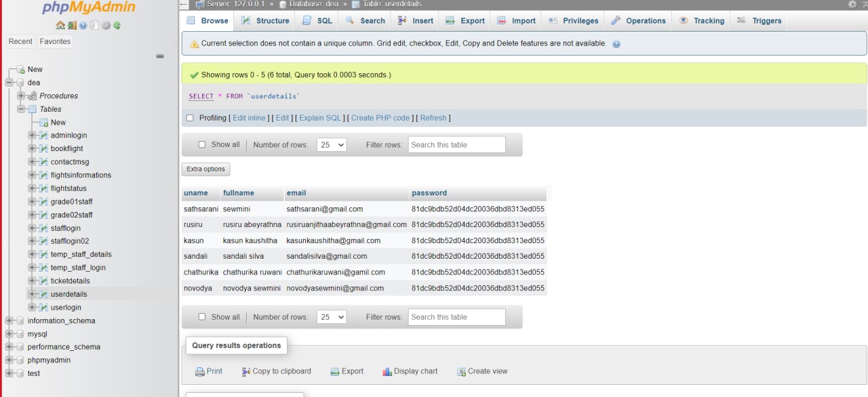The width and height of the screenshot is (868, 397).
Task: Sort by the email column header
Action: point(296,193)
